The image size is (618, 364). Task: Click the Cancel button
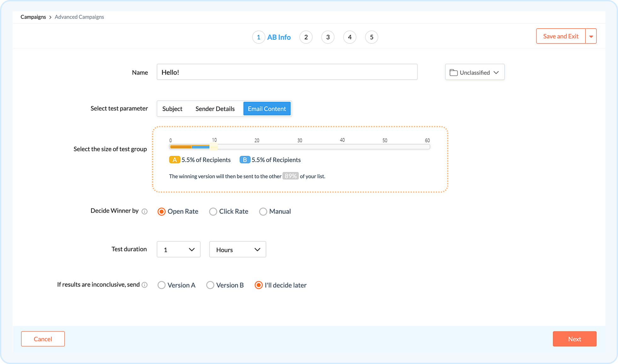[x=43, y=339]
